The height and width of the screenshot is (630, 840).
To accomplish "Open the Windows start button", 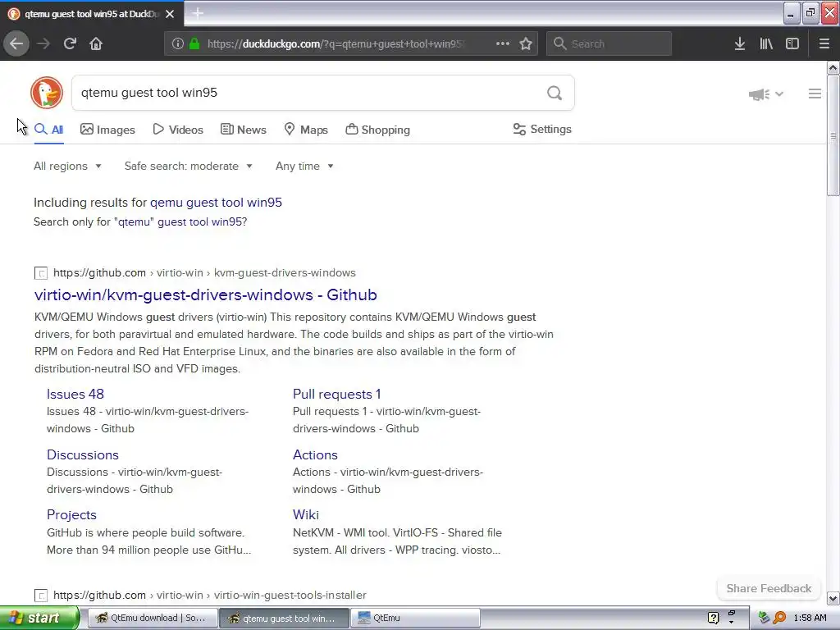I will 39,618.
